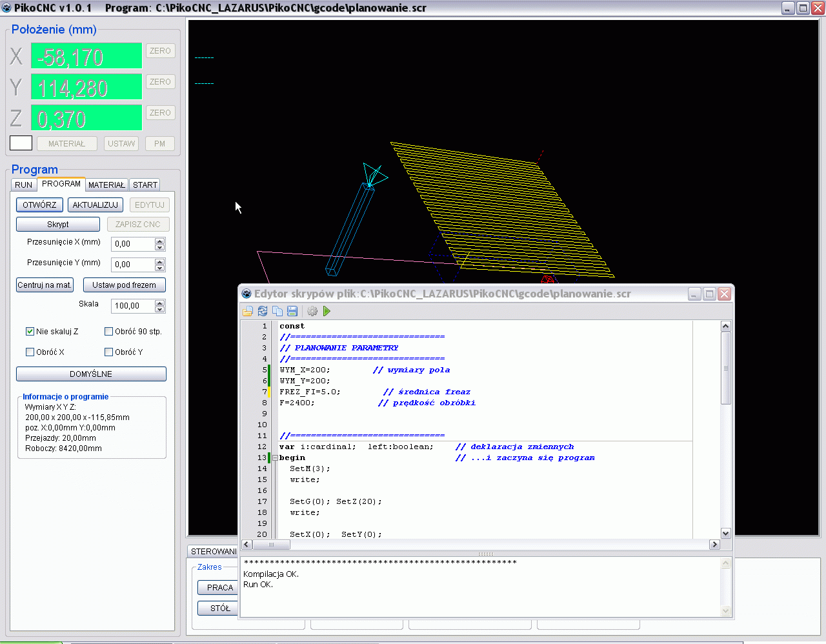Click the 'begin' keyword on line 13
The image size is (826, 644).
click(292, 458)
